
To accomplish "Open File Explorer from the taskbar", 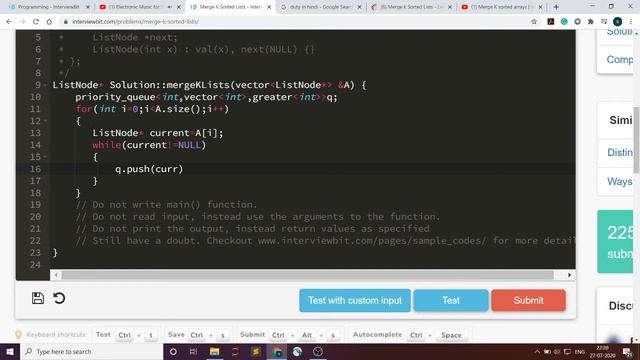I will pos(214,351).
